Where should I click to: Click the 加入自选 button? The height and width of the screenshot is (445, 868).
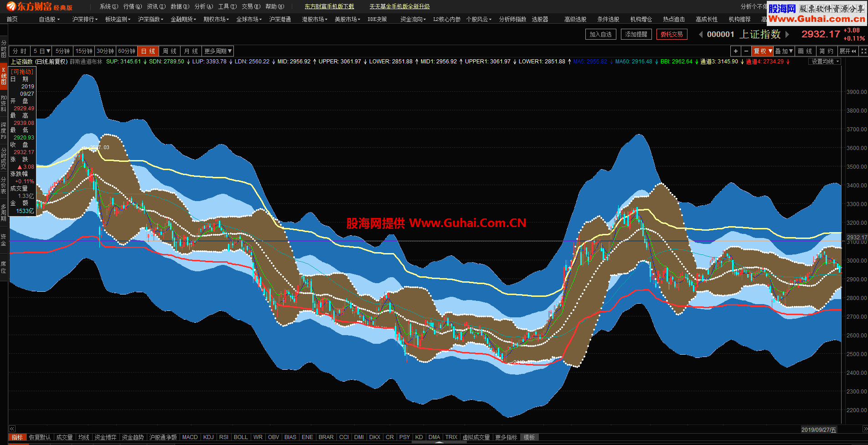[600, 34]
